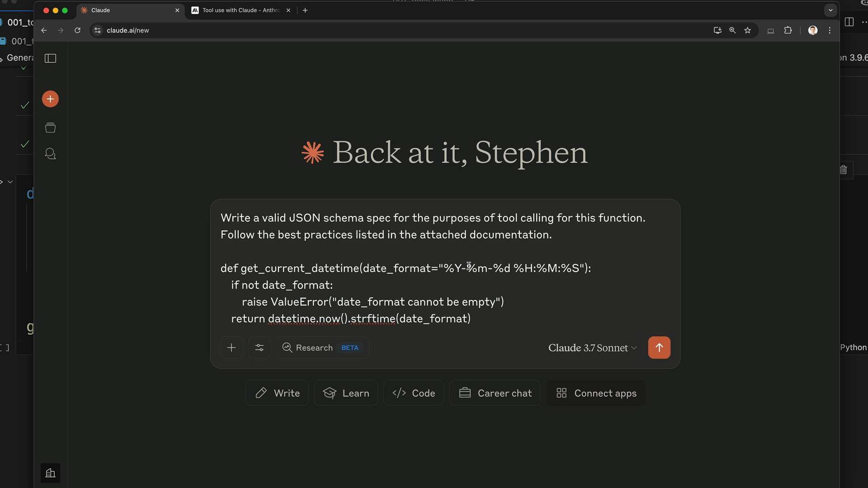
Task: Click the Connect apps button
Action: click(x=596, y=393)
